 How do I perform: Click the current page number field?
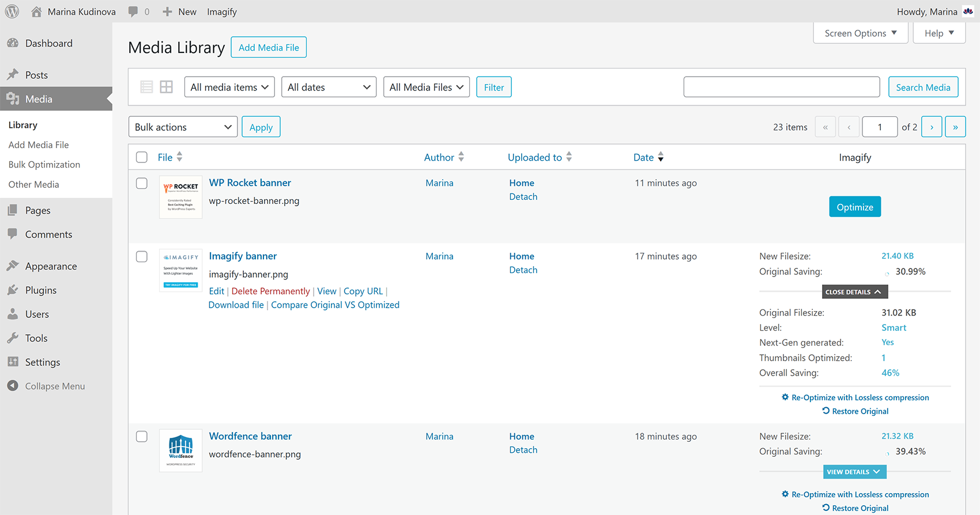pyautogui.click(x=880, y=127)
